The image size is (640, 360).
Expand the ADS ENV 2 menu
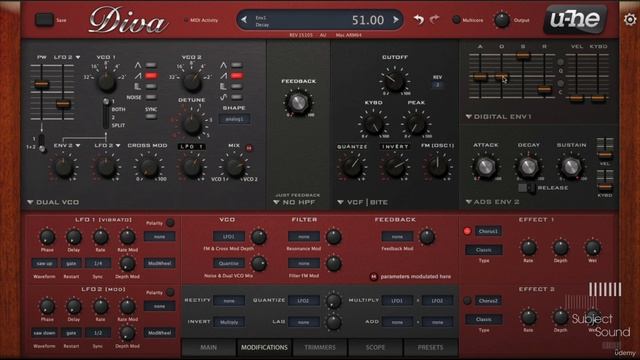(493, 202)
